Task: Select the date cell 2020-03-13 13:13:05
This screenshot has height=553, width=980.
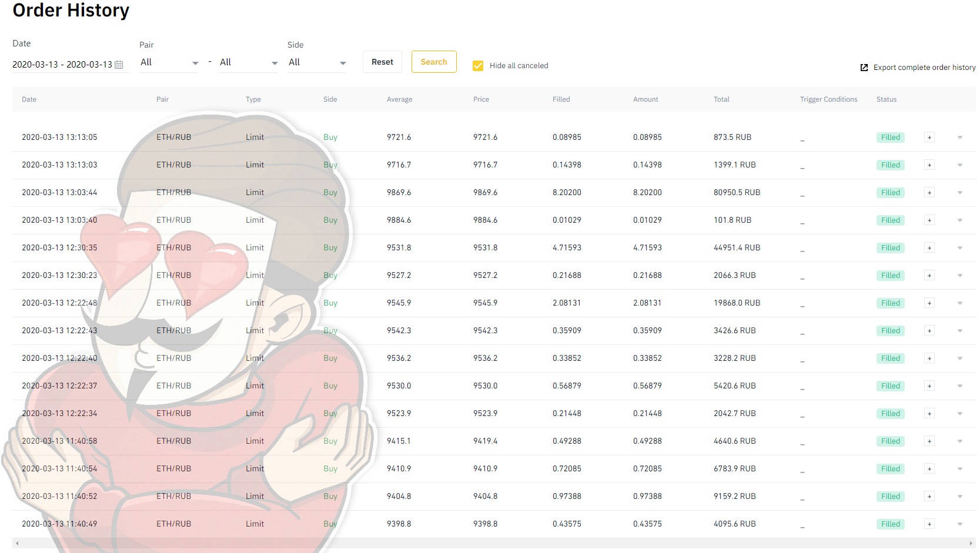Action: click(59, 138)
